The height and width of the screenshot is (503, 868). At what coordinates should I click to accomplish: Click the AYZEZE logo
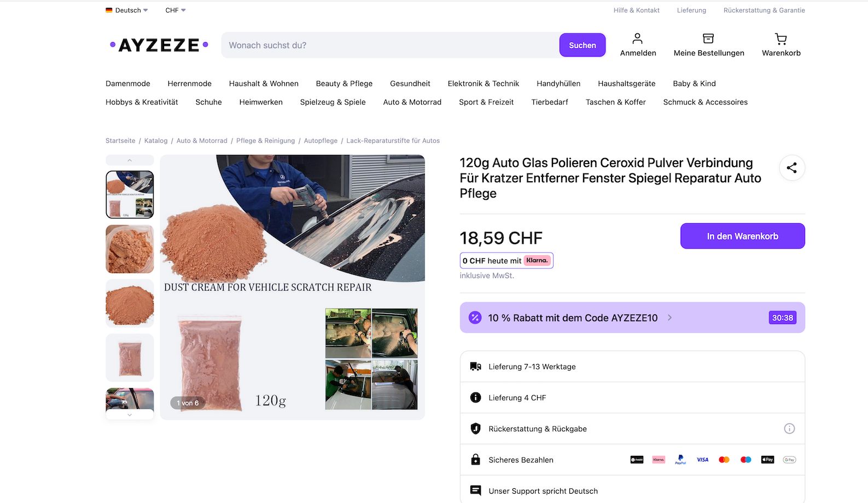(x=159, y=45)
